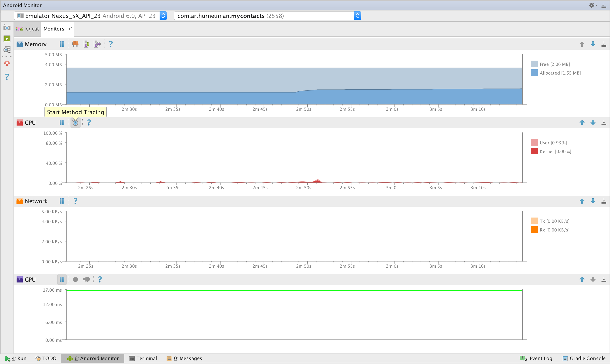Pause the CPU monitor
Viewport: 610px width, 364px height.
pos(62,123)
